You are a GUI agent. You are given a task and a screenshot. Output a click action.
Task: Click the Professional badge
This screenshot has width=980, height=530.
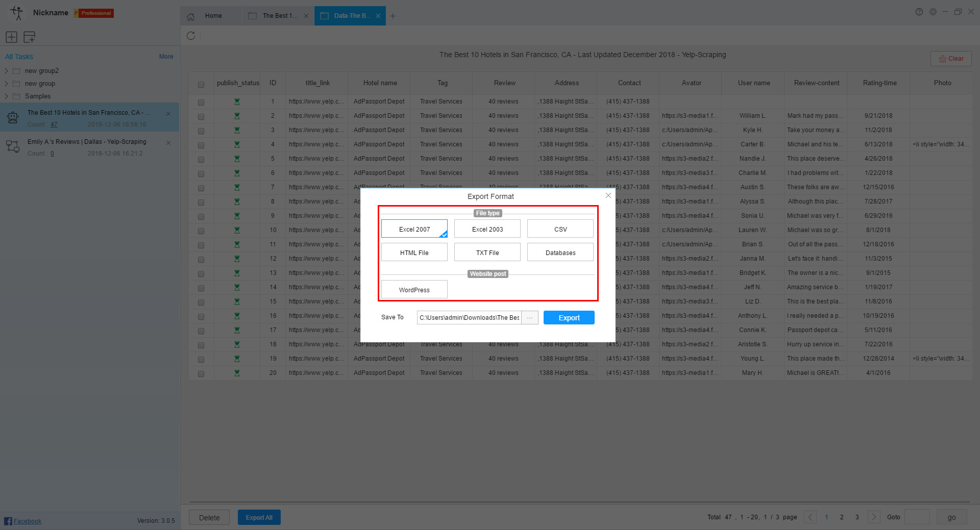click(x=94, y=13)
